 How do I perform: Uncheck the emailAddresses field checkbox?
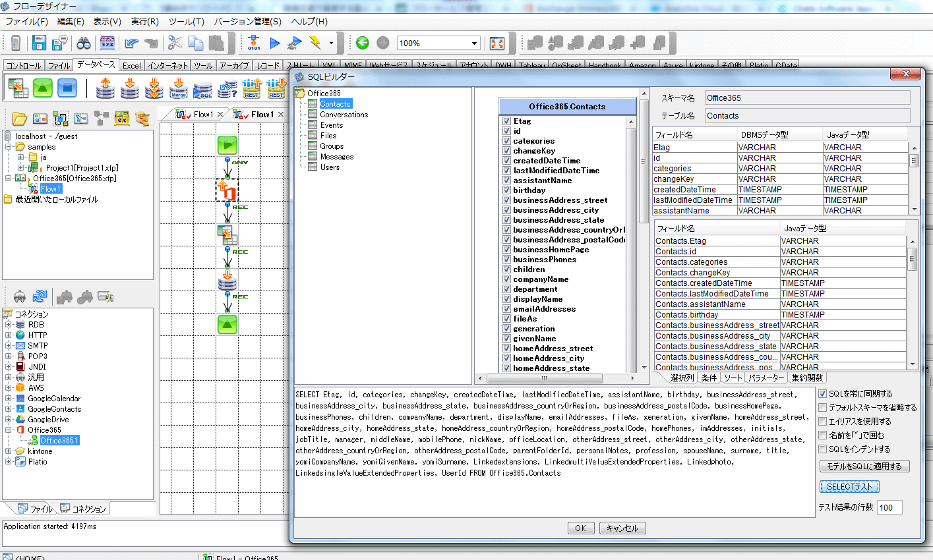pos(506,309)
